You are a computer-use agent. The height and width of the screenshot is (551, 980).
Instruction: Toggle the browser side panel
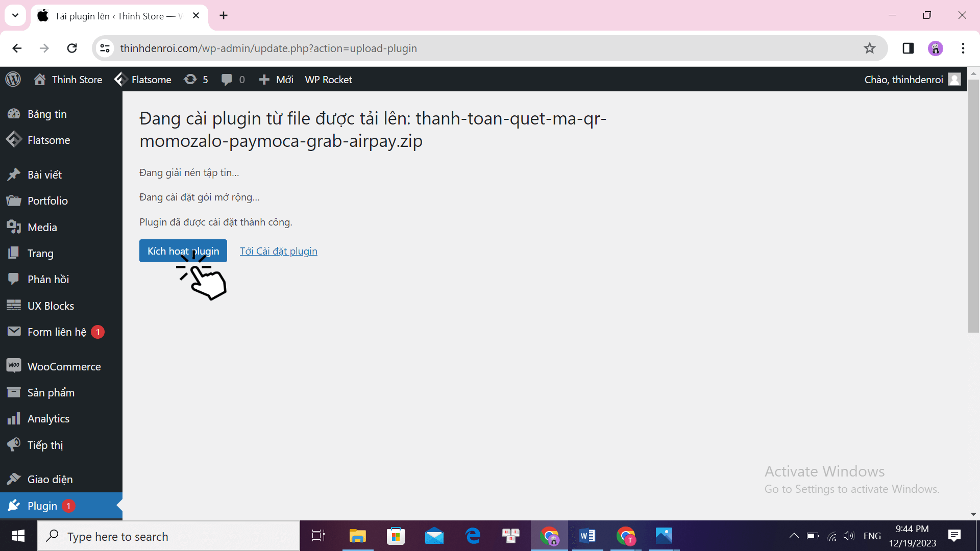click(x=908, y=48)
